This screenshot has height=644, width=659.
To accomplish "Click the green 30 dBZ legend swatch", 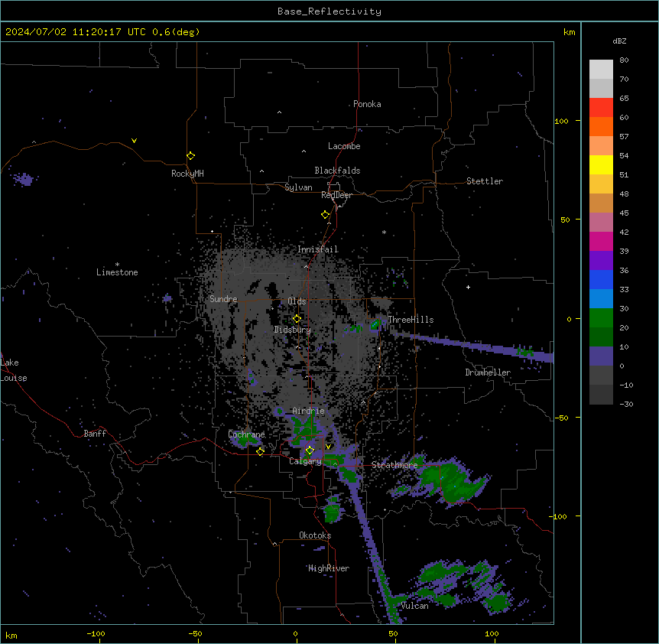I will tap(601, 318).
